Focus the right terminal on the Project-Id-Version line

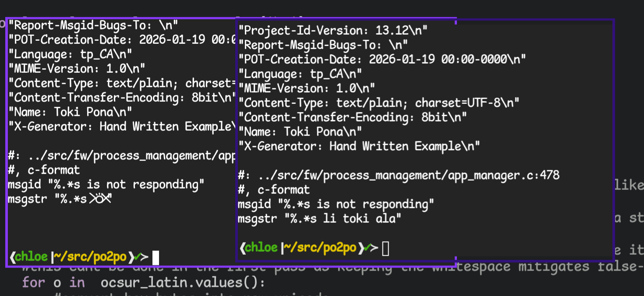(333, 30)
